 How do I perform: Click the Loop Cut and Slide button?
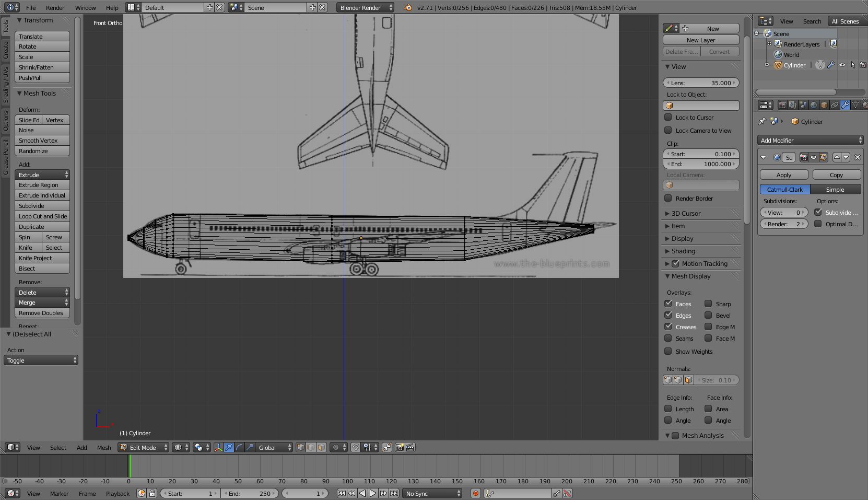42,216
